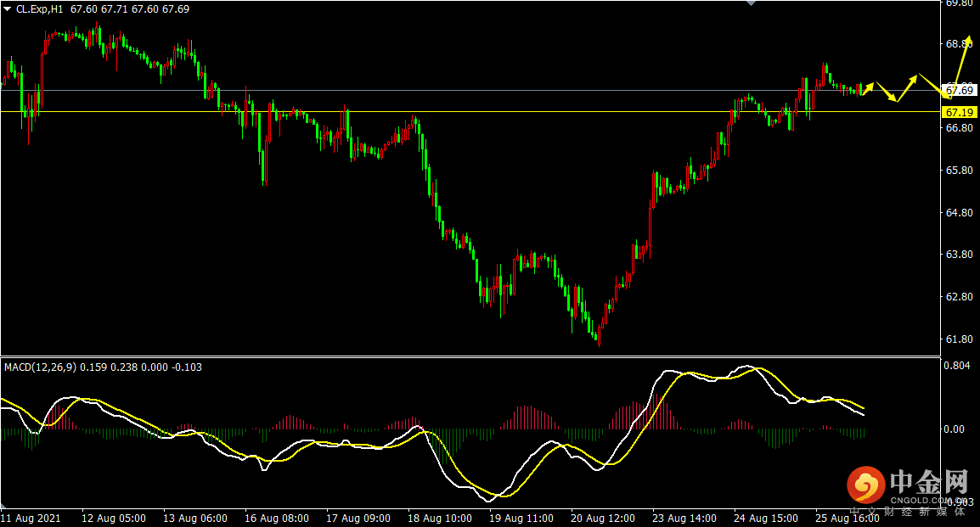Click the 61.80 price axis label

click(x=960, y=339)
